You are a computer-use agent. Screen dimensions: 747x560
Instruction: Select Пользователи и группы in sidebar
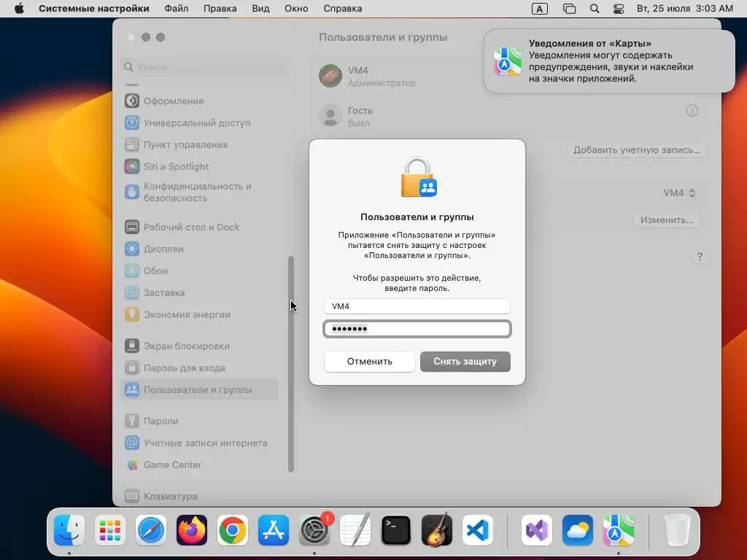(x=200, y=390)
